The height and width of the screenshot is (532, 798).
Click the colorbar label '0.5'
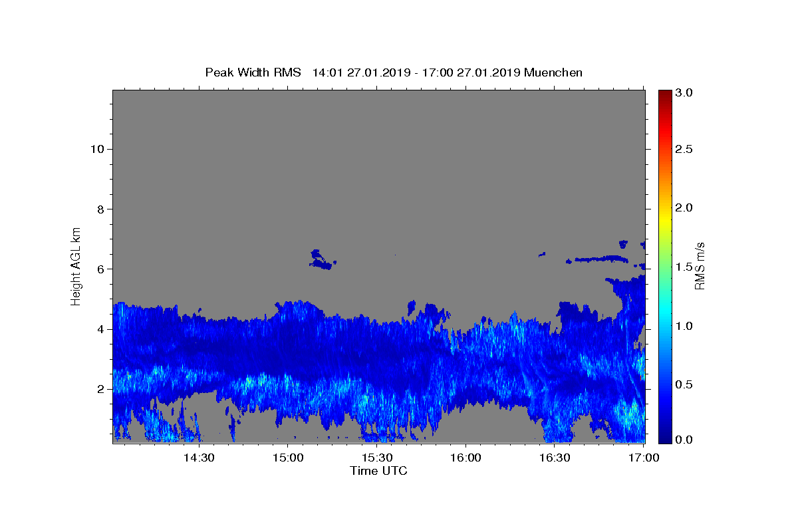(x=684, y=384)
